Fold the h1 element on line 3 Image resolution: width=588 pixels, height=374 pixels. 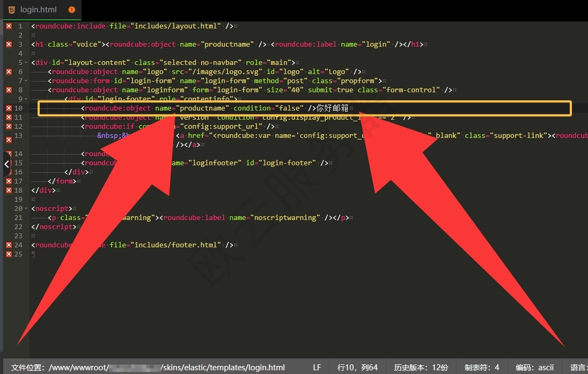(x=25, y=44)
